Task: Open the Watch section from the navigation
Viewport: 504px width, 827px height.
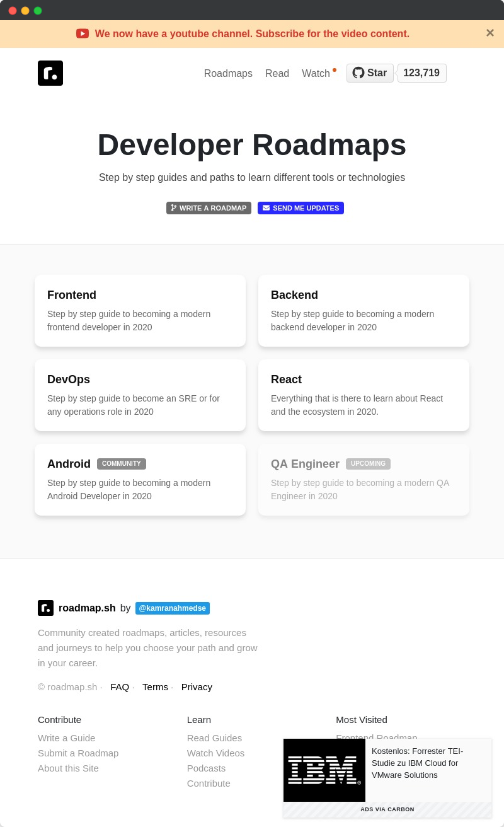Action: (x=316, y=73)
